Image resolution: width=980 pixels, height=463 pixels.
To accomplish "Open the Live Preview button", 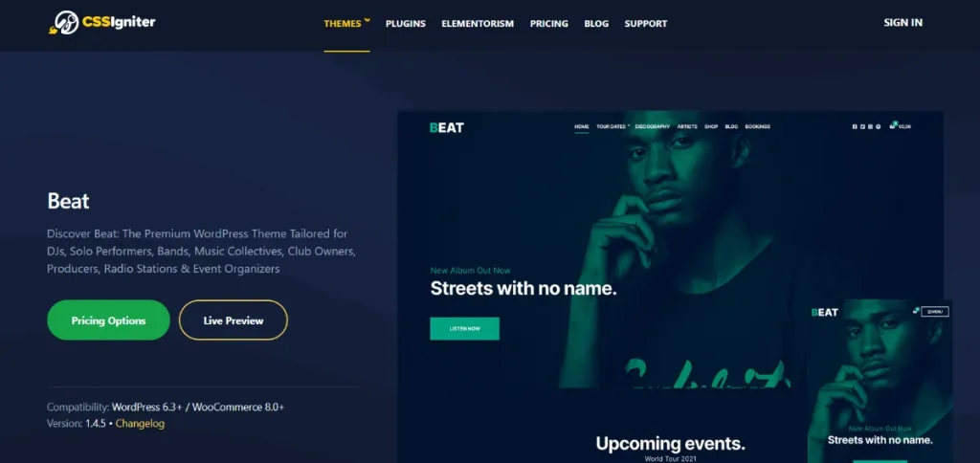I will click(x=234, y=320).
